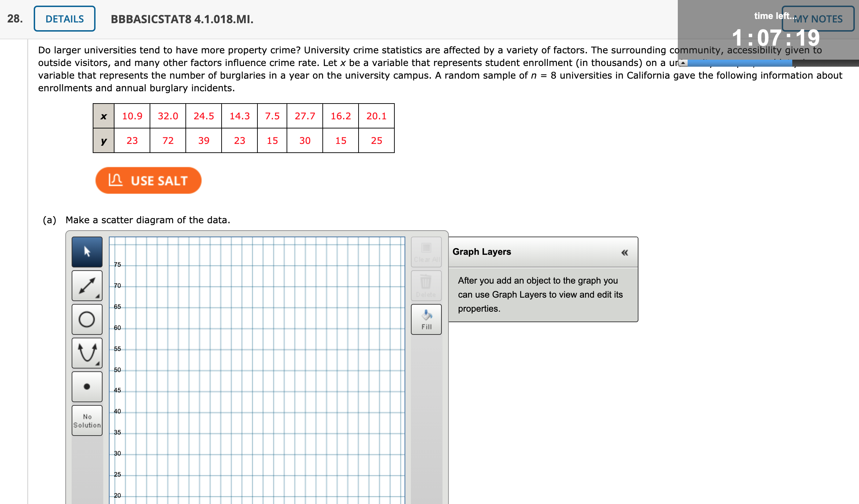Click the Delete trash icon

[x=426, y=285]
